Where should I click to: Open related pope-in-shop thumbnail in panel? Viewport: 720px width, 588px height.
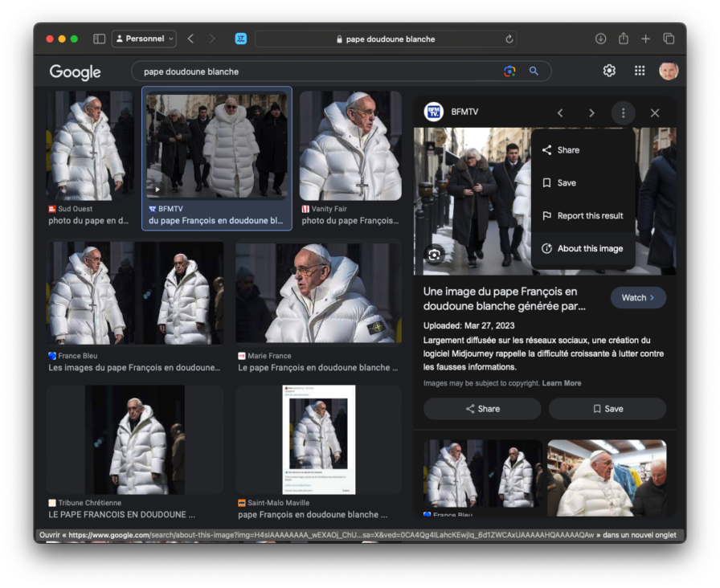pos(607,477)
